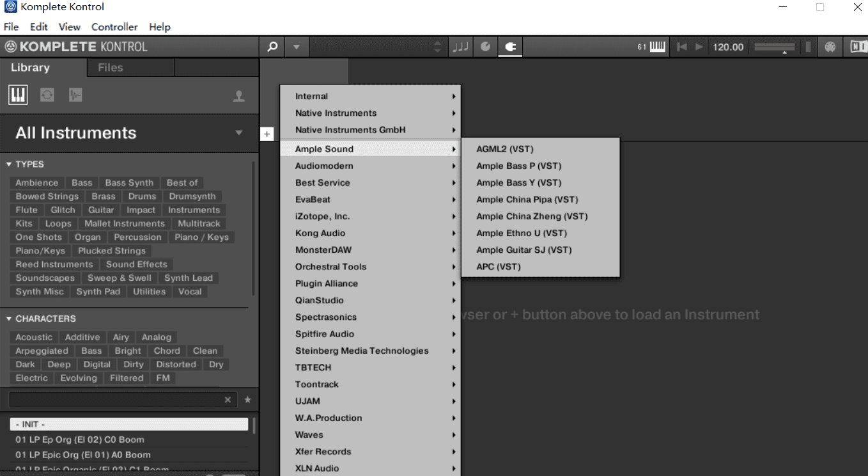Expand the Internal submenu

[370, 97]
